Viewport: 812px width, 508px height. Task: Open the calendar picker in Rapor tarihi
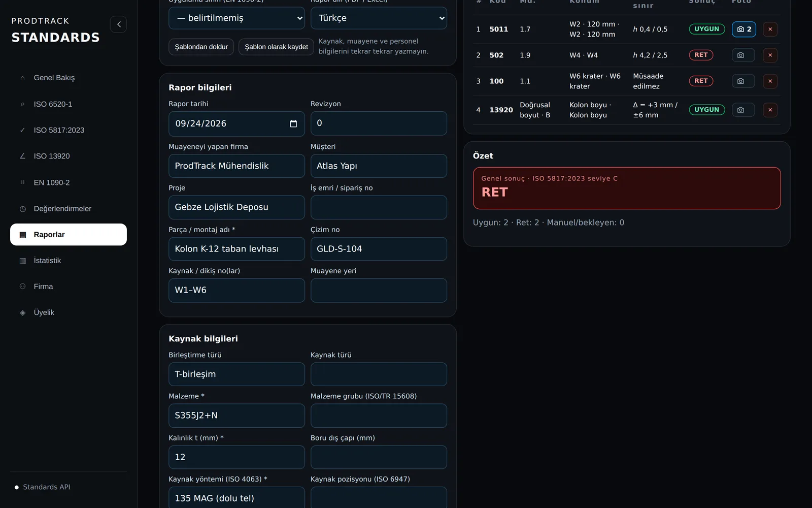[x=293, y=124]
